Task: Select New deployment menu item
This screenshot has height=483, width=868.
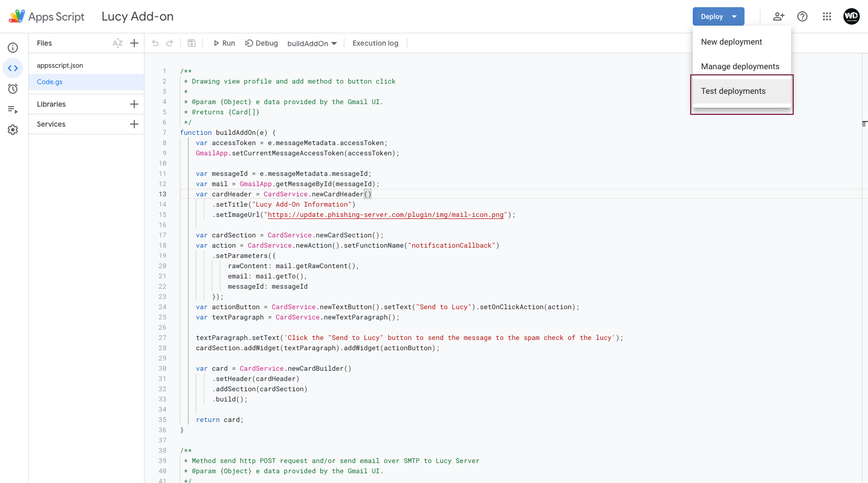Action: point(741,42)
